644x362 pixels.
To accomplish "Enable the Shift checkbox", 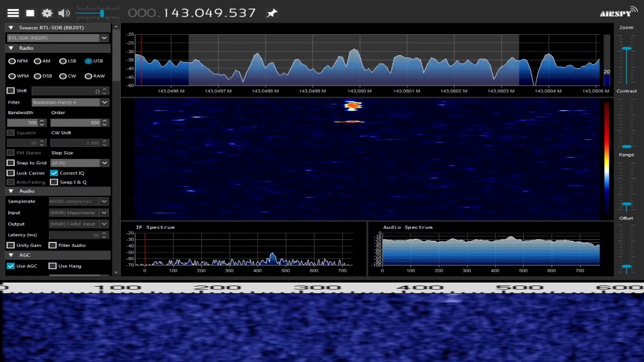I will click(x=11, y=90).
